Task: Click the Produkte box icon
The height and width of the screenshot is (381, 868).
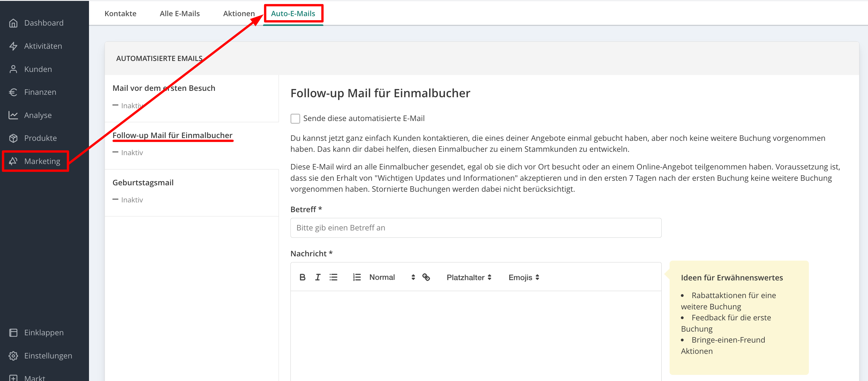Action: click(13, 138)
